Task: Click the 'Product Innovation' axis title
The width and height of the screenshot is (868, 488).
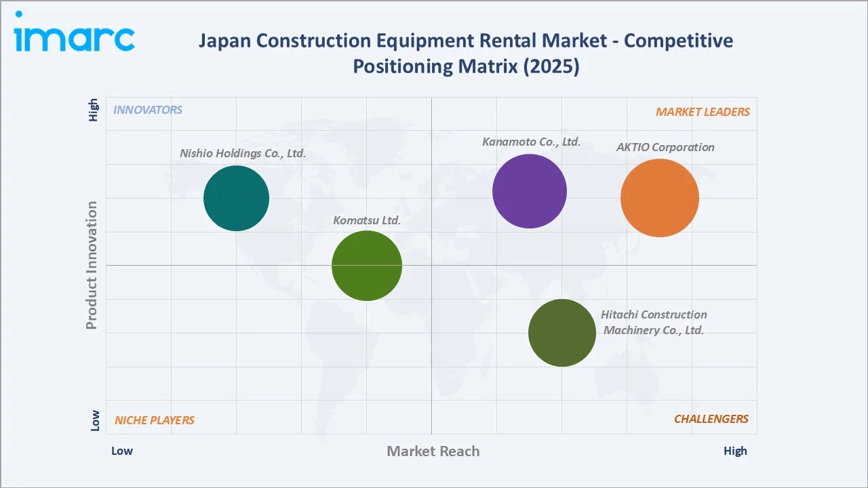Action: pyautogui.click(x=92, y=265)
